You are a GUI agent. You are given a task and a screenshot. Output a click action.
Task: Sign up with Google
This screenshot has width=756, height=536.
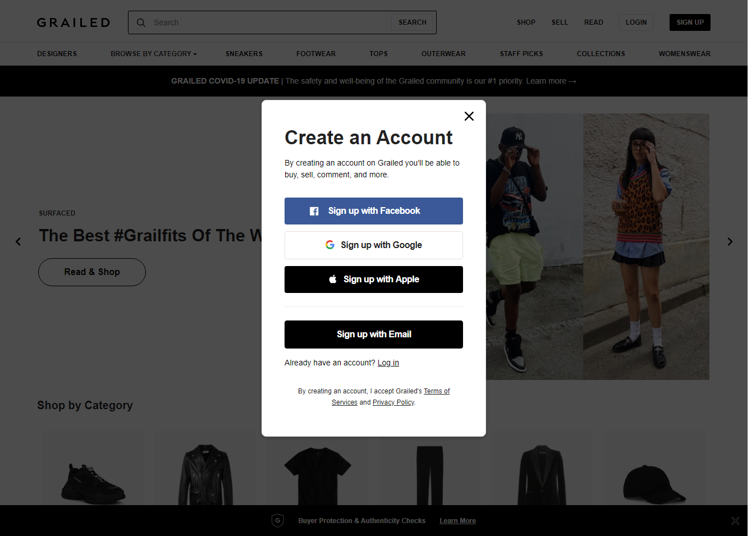(374, 245)
